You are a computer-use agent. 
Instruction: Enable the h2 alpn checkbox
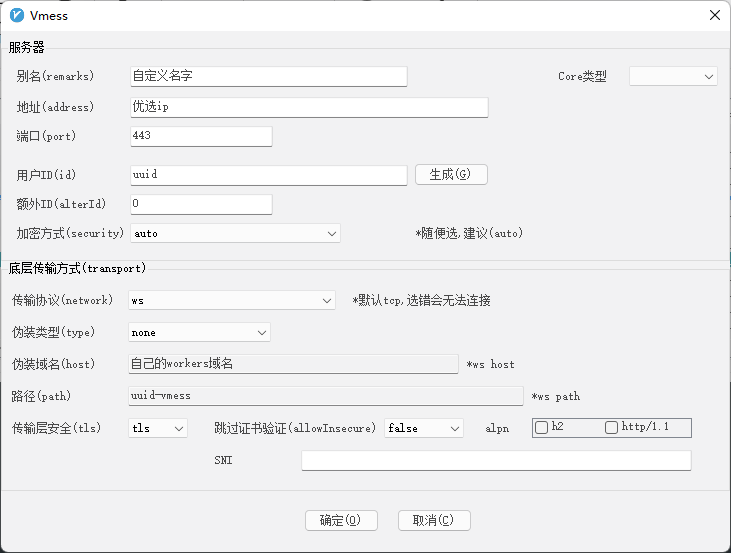point(542,428)
